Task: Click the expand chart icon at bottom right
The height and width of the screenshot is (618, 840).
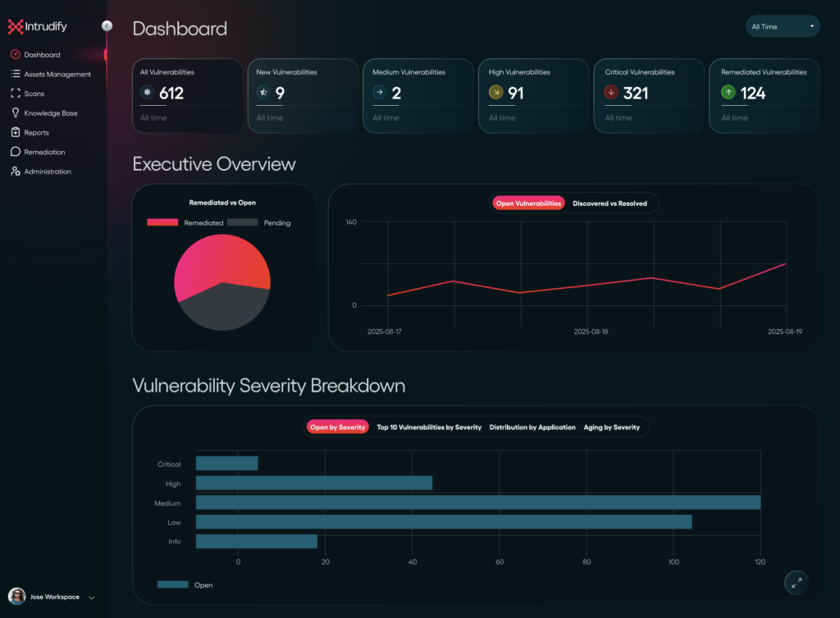Action: tap(796, 583)
